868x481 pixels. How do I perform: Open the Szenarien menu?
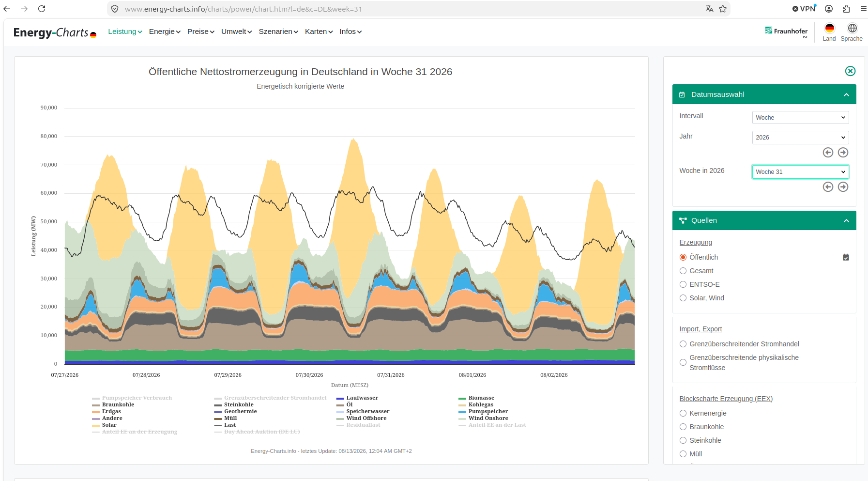(278, 31)
